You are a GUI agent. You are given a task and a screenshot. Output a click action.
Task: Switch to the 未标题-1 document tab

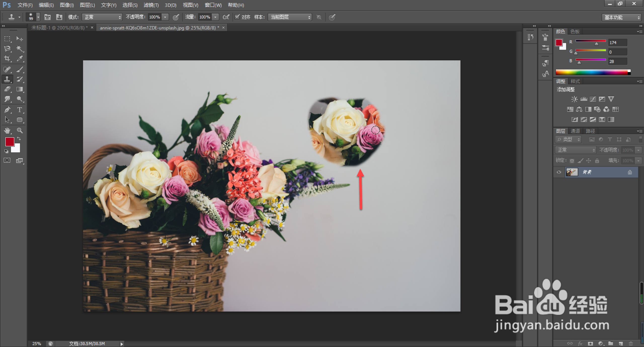(58, 28)
